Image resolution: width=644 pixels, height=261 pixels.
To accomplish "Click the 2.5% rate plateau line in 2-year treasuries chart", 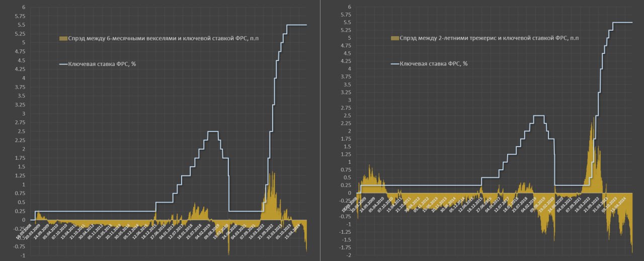I will pyautogui.click(x=538, y=115).
